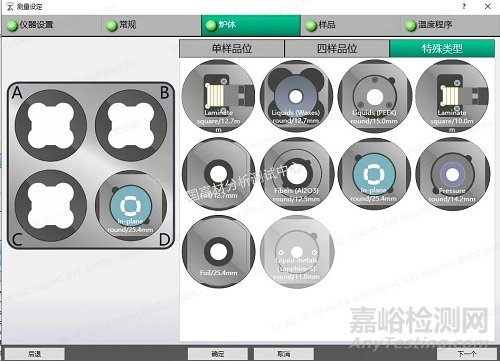This screenshot has width=500, height=361.
Task: Choose Liquids (Waxes) round/12.7mm holder
Action: point(296,96)
